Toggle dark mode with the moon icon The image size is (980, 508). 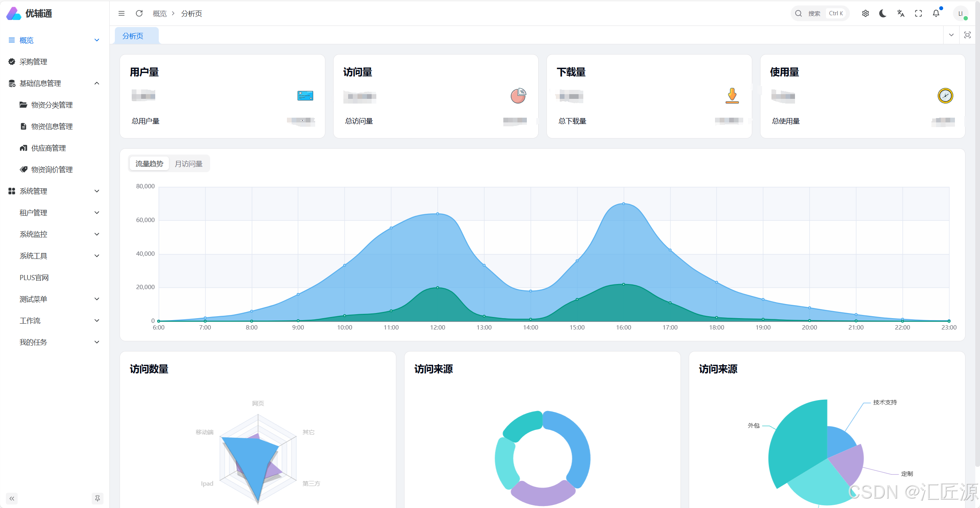(883, 13)
